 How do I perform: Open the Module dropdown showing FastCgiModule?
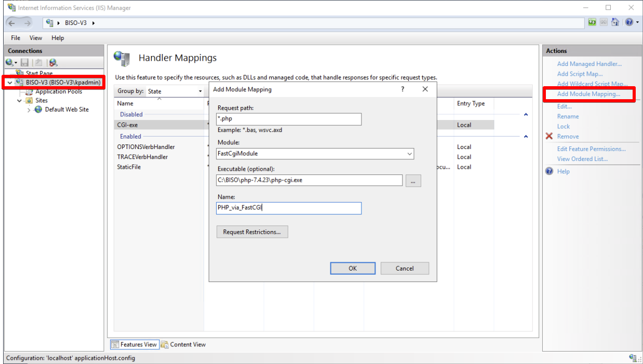409,154
